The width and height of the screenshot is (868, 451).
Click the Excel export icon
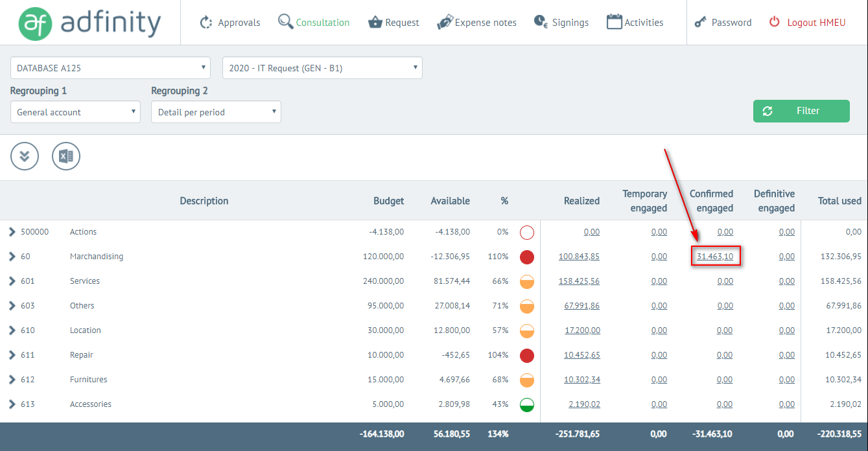pos(66,156)
